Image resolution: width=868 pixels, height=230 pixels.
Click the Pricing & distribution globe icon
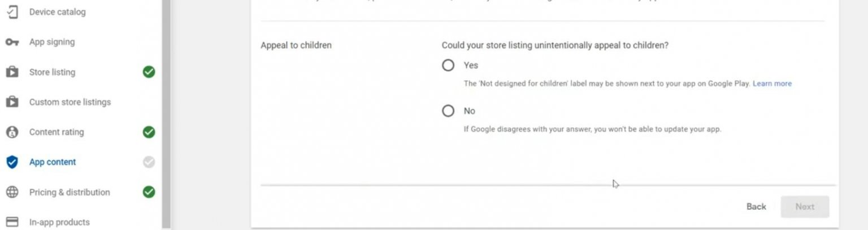click(12, 192)
